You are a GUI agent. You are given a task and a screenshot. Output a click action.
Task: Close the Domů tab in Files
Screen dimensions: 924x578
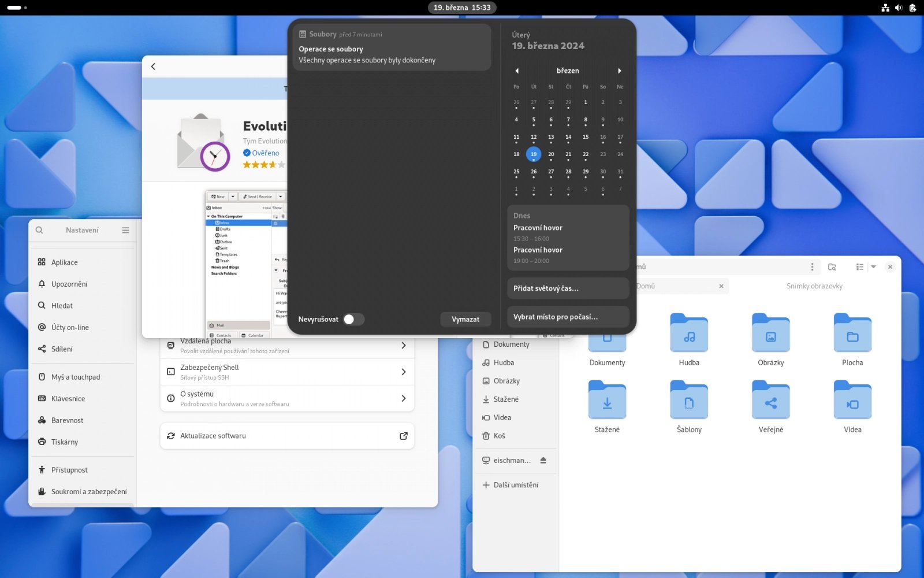click(721, 286)
